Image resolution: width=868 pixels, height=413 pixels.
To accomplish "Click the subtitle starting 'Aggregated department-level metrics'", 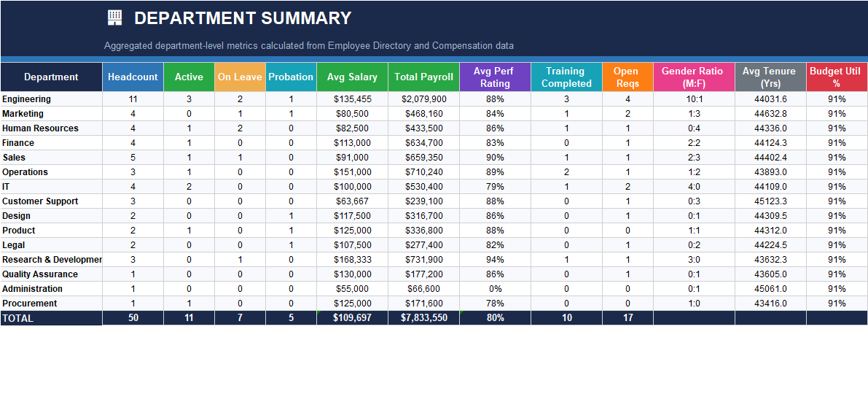I will point(309,46).
